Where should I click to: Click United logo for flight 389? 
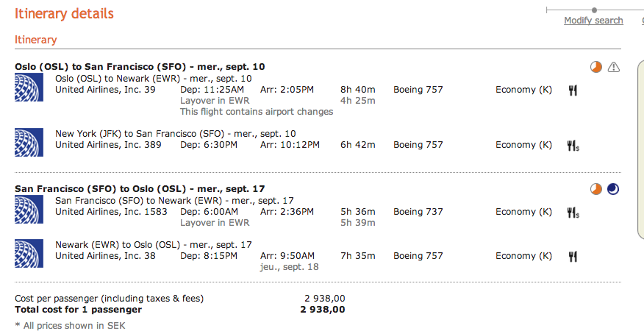click(x=29, y=142)
